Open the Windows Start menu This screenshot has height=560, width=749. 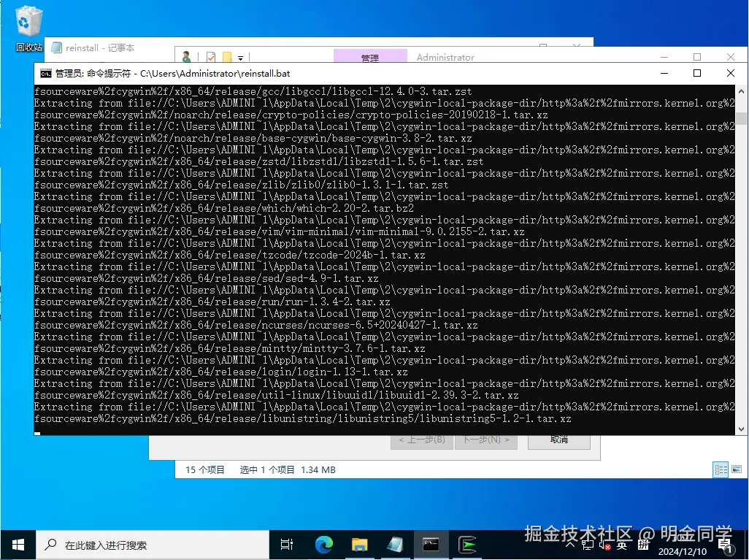[18, 545]
